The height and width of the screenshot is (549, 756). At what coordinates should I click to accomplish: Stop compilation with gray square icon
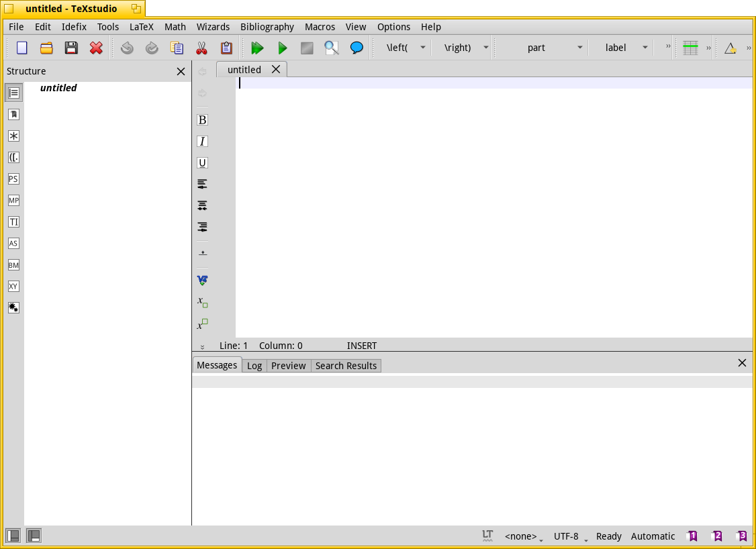(307, 48)
